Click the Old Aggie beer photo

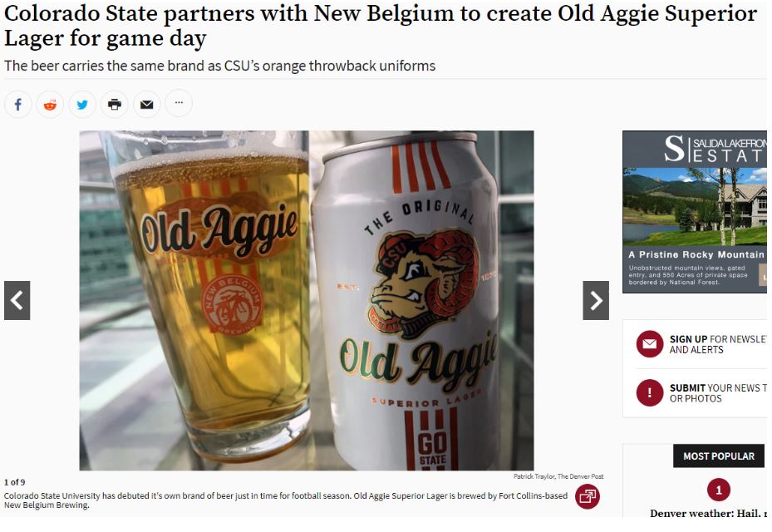pos(307,300)
